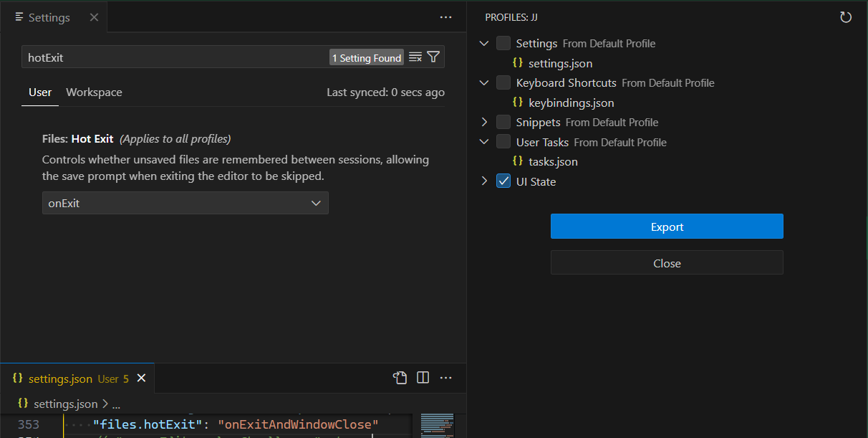Open more actions for settings.json editor
Screen dimensions: 868x438
445,378
